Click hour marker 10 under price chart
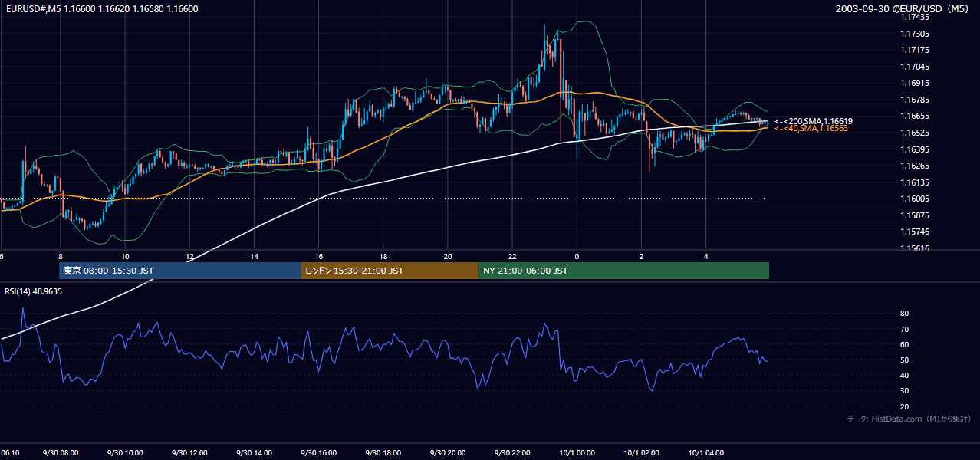Image resolution: width=980 pixels, height=460 pixels. point(125,256)
